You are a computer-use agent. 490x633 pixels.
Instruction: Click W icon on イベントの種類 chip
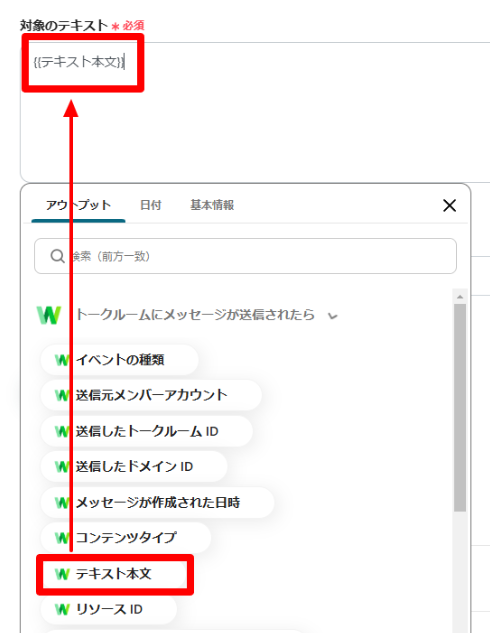62,360
